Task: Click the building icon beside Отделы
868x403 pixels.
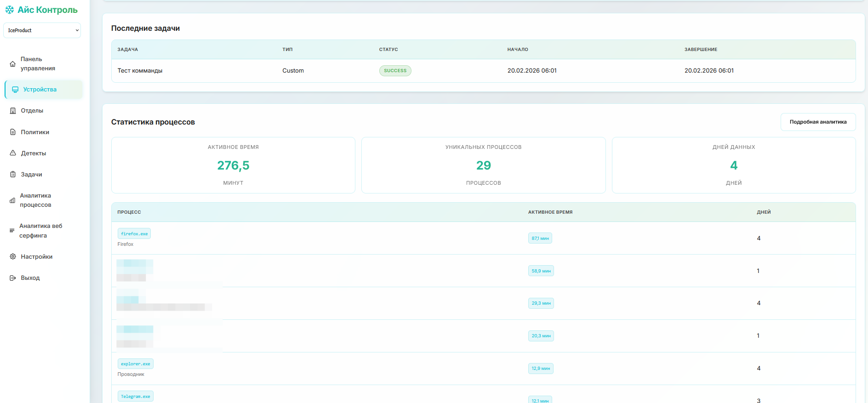Action: (13, 111)
